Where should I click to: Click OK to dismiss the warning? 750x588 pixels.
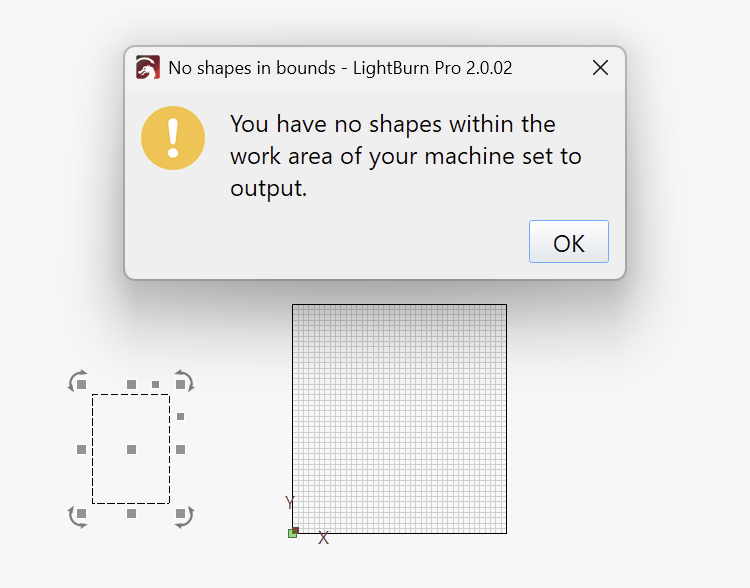click(568, 242)
